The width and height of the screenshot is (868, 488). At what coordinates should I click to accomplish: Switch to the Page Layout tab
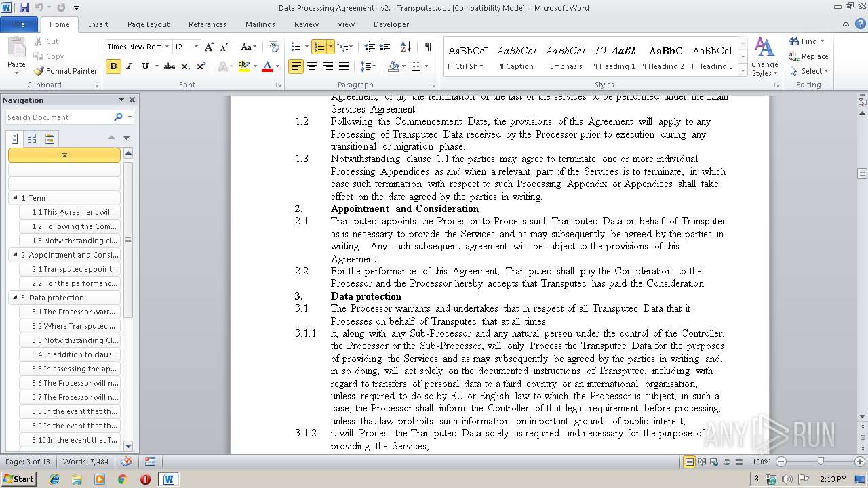(x=149, y=24)
